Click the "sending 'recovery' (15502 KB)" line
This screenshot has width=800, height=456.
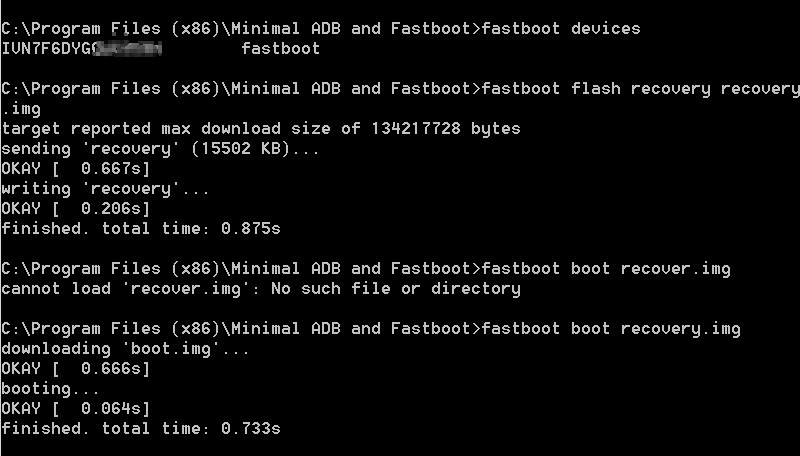(x=160, y=148)
